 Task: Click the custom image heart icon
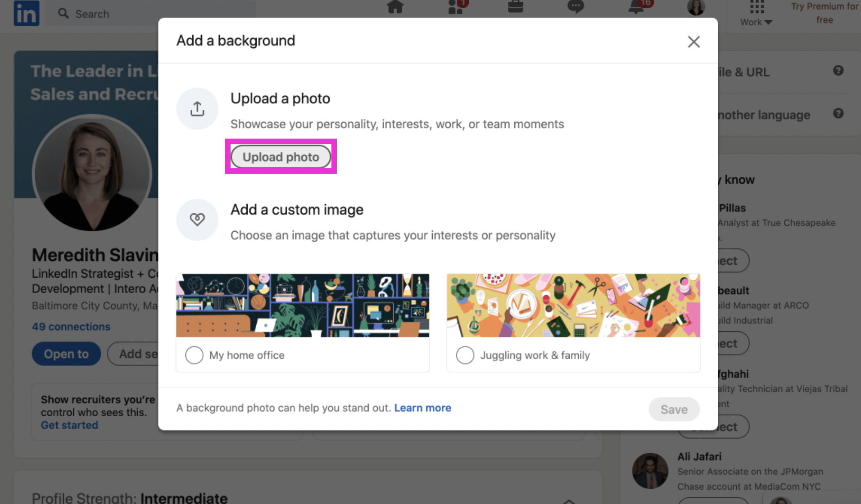point(197,220)
